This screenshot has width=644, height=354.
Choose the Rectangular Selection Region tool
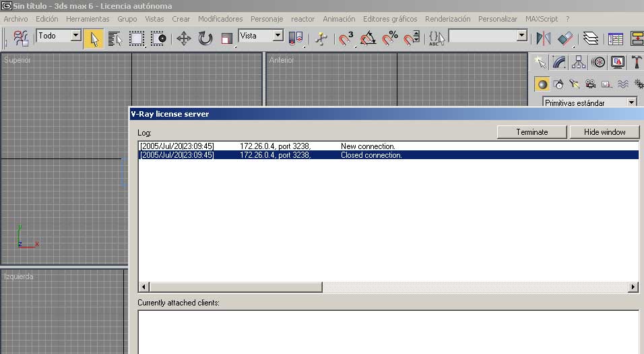pos(137,39)
